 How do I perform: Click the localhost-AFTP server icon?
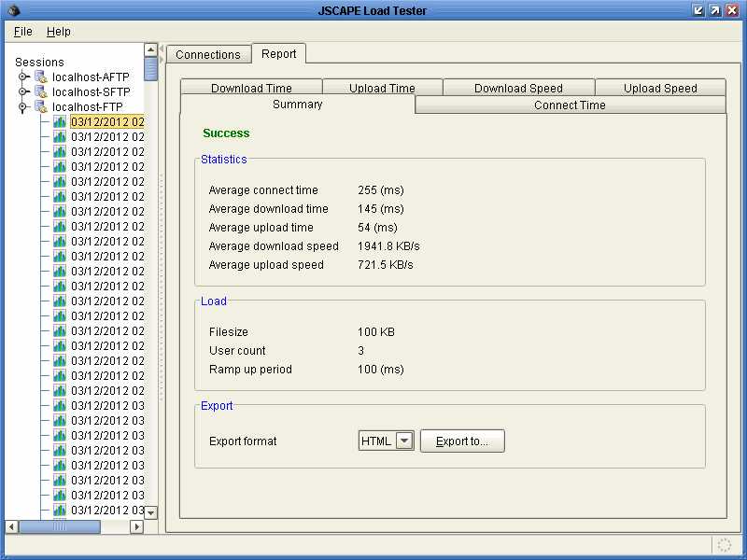pyautogui.click(x=41, y=77)
